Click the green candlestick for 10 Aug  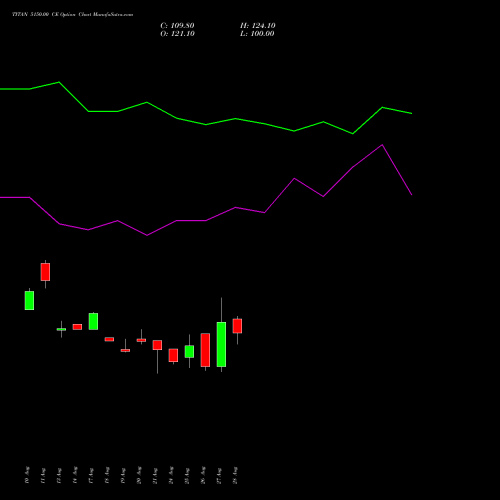point(29,300)
